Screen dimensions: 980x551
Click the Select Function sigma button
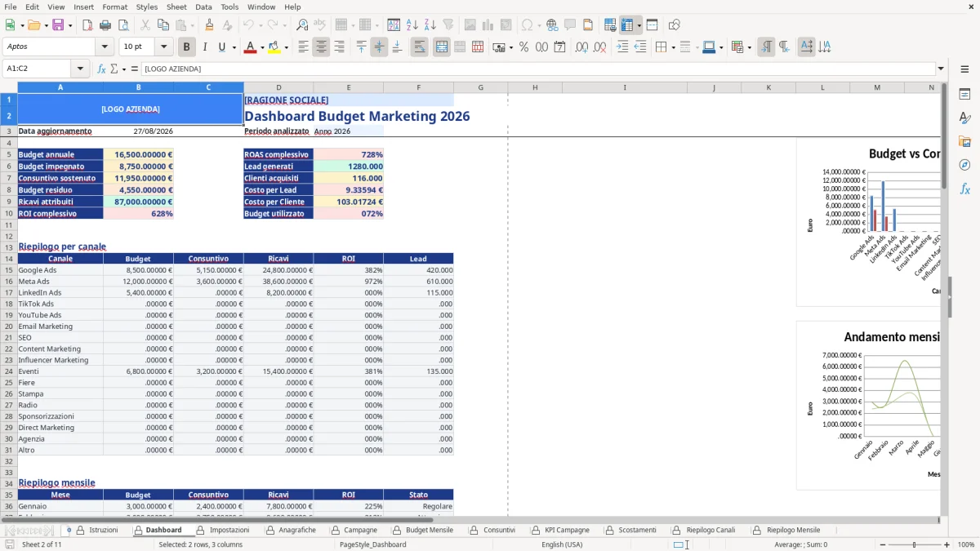[x=114, y=69]
